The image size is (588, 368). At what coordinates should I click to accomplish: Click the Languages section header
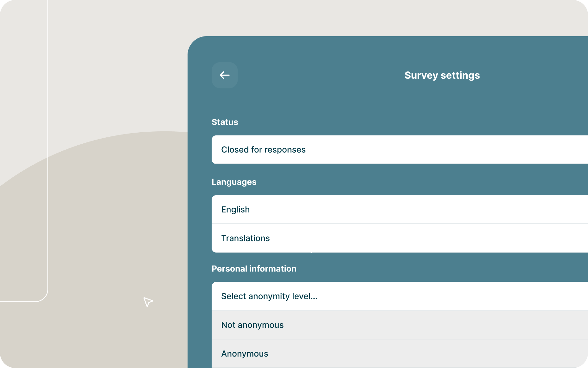pos(234,182)
